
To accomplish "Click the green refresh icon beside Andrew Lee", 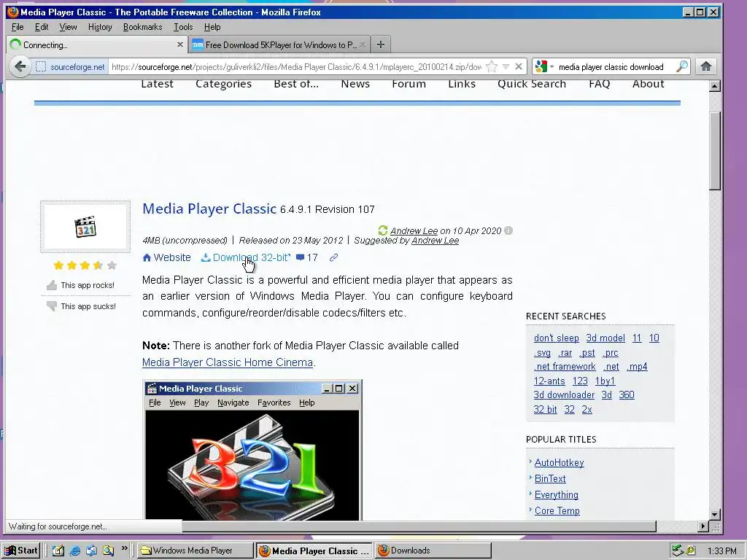I will (x=382, y=230).
